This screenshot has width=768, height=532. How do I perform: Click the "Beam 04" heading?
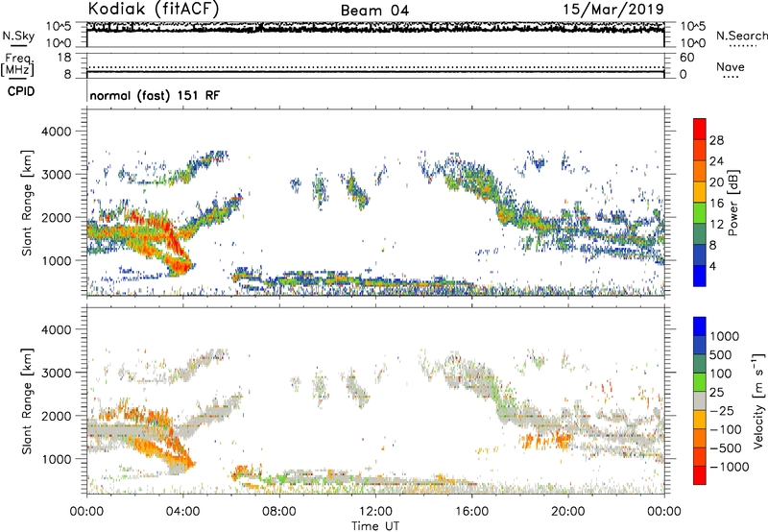pos(374,11)
